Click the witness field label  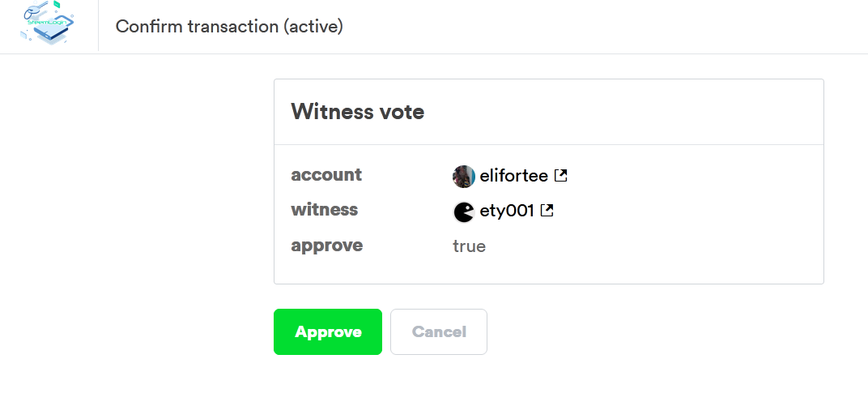(x=324, y=210)
